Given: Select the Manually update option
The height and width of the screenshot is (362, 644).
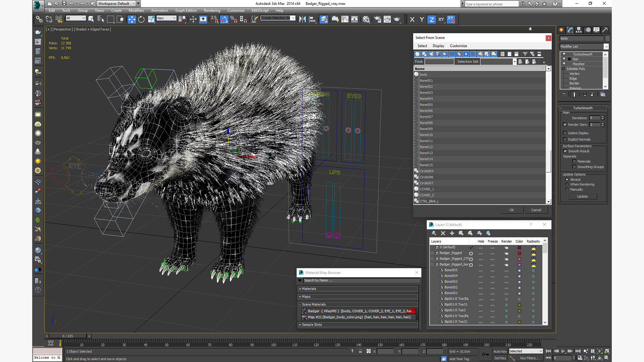Looking at the screenshot, I should [x=567, y=189].
